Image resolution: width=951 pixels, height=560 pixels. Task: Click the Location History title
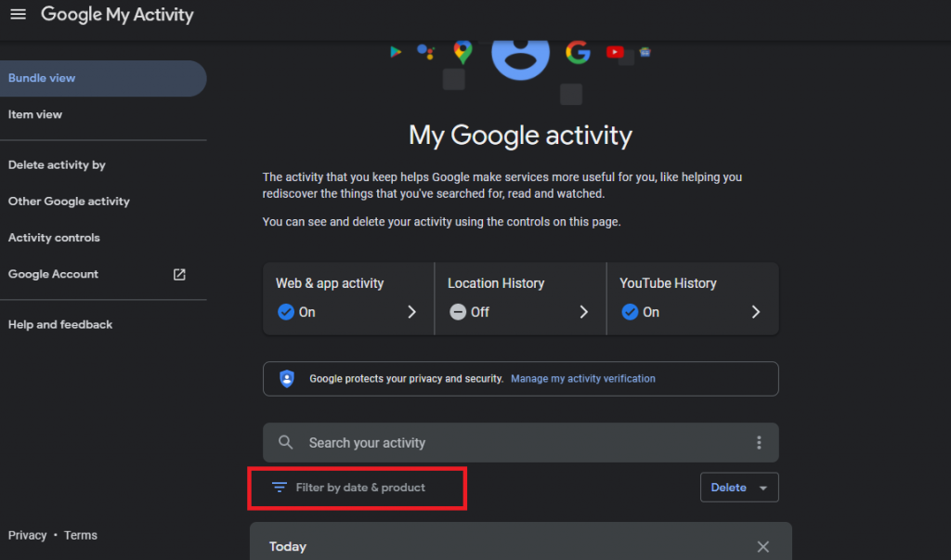496,283
